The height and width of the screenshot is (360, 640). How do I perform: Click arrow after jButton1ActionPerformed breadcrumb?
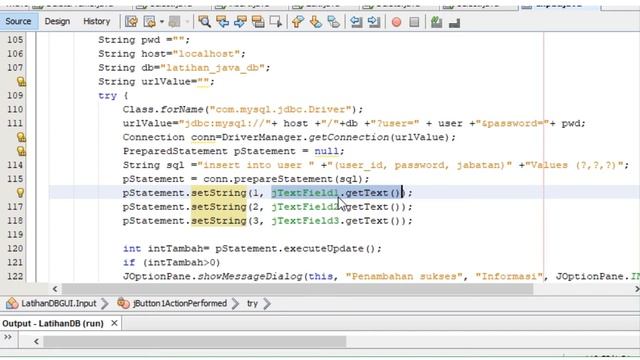235,303
